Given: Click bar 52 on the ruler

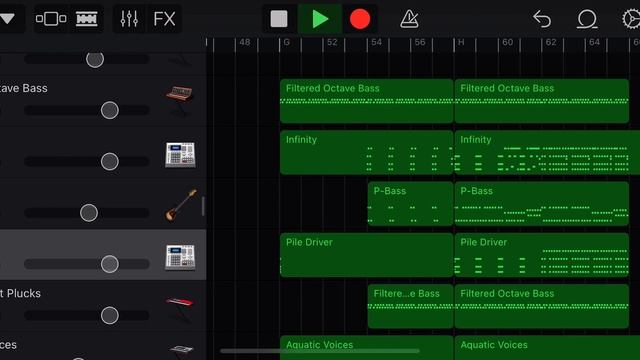Looking at the screenshot, I should (x=332, y=42).
